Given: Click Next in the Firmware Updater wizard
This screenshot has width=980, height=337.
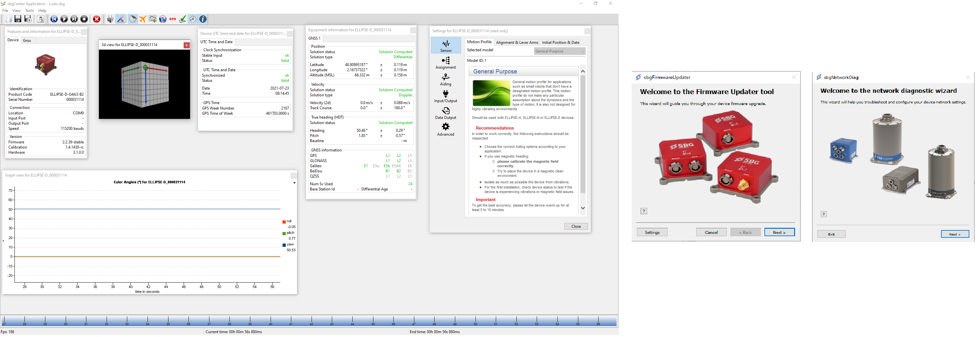Looking at the screenshot, I should (x=779, y=233).
